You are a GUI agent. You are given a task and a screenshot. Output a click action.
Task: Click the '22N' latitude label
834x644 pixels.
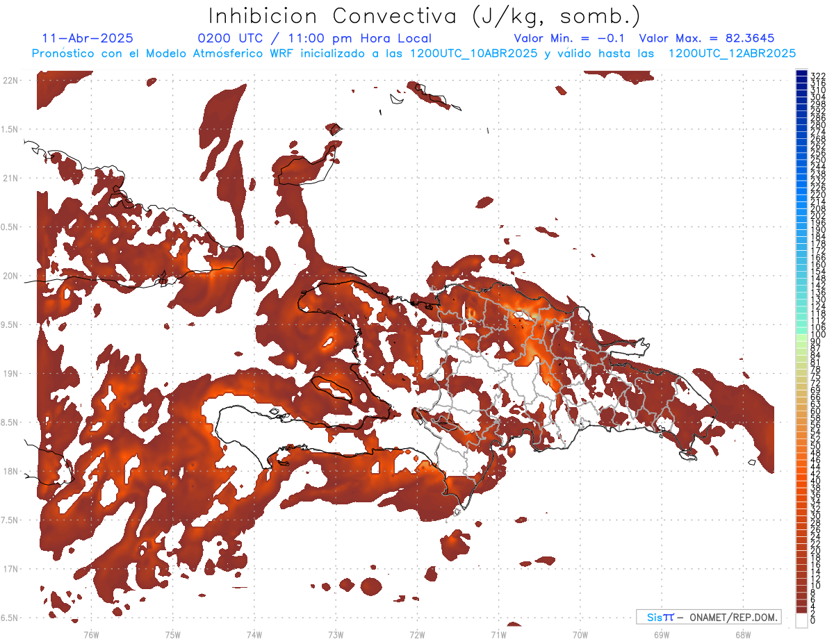(10, 81)
